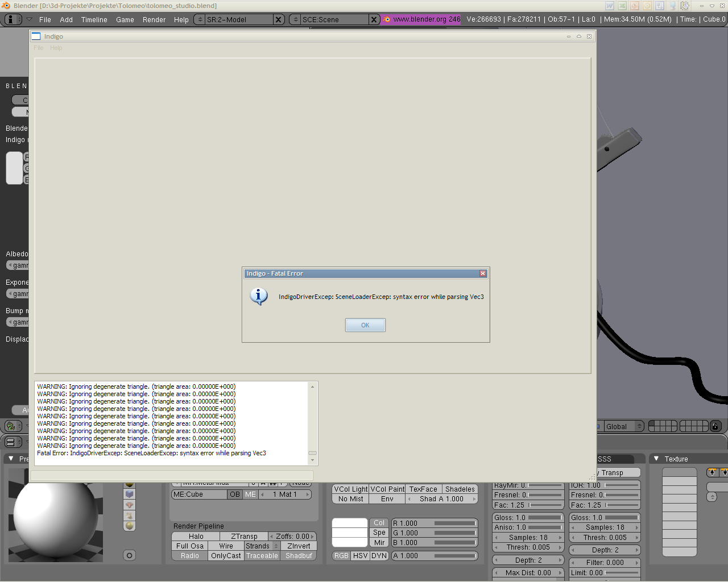728x582 pixels.
Task: Click the scrollbar up arrow in Indigo log
Action: tap(312, 386)
